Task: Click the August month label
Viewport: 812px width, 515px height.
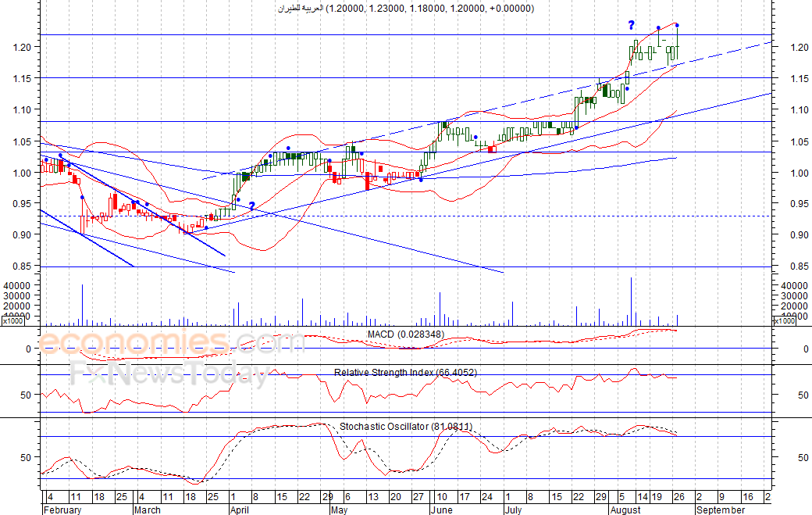Action: [x=625, y=510]
